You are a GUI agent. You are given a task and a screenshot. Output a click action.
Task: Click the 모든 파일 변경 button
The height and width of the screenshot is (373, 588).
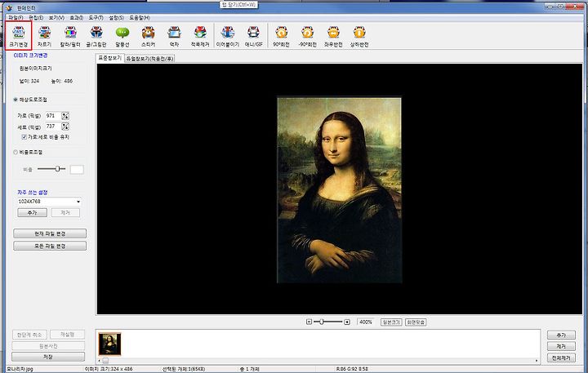[50, 246]
